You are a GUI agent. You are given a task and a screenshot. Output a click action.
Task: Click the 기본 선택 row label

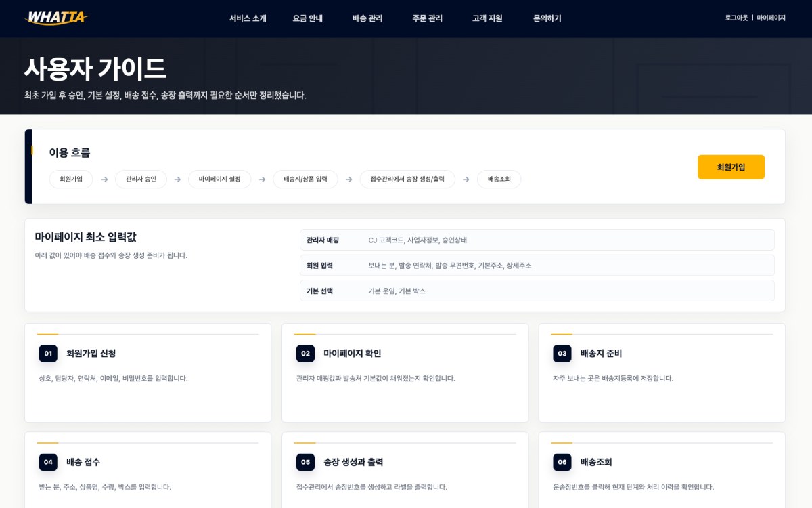click(319, 291)
